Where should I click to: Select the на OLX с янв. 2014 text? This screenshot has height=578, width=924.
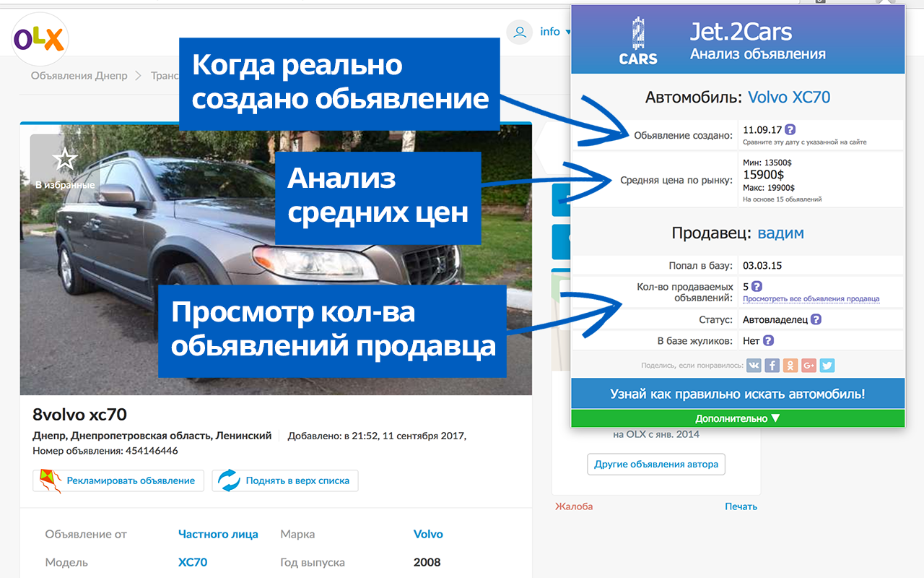(656, 434)
